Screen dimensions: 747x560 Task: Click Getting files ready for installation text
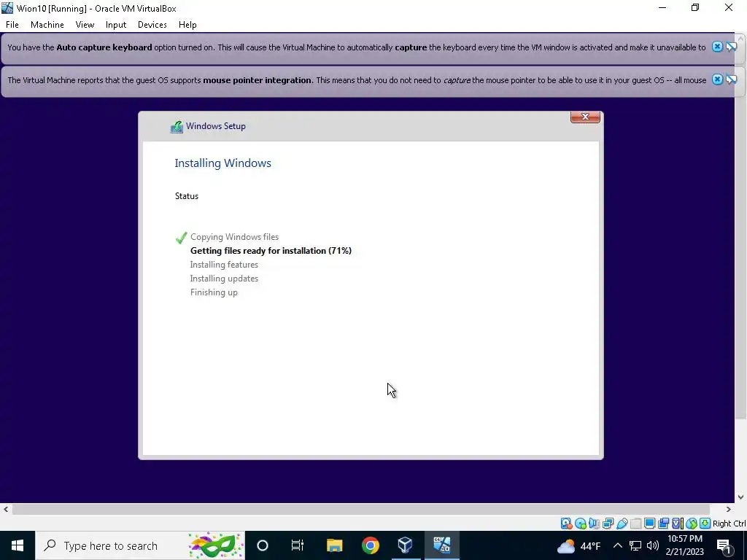pos(271,251)
